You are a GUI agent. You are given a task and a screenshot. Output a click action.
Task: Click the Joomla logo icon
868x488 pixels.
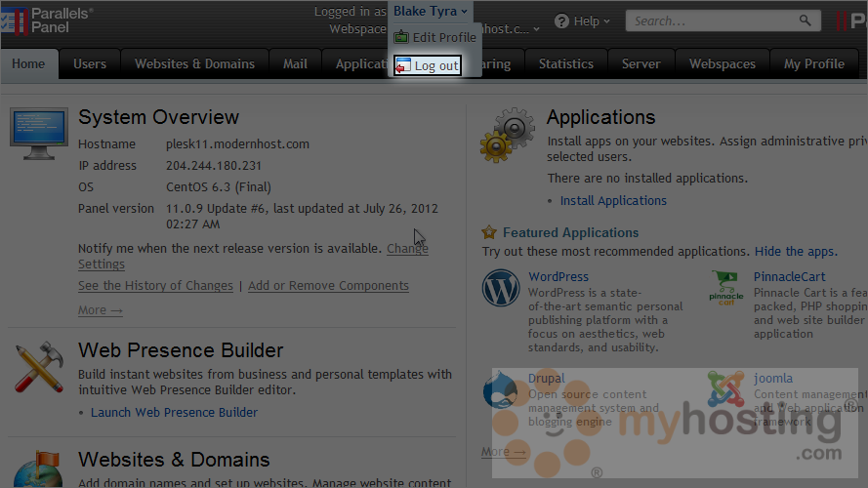[725, 388]
